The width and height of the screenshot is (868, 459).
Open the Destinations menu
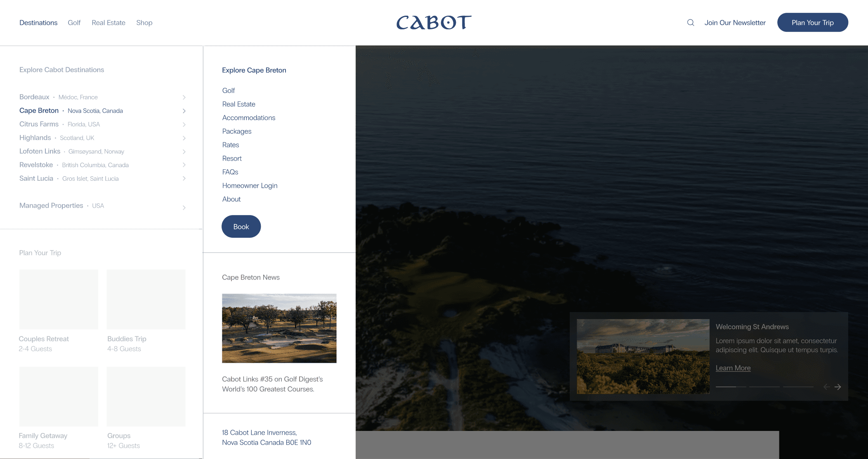(38, 23)
